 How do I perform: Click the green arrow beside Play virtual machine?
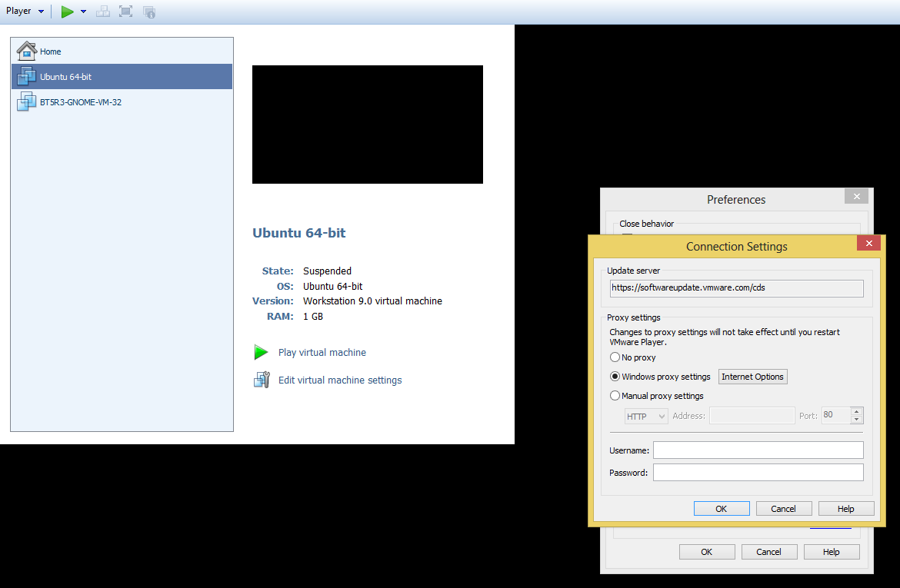[262, 352]
